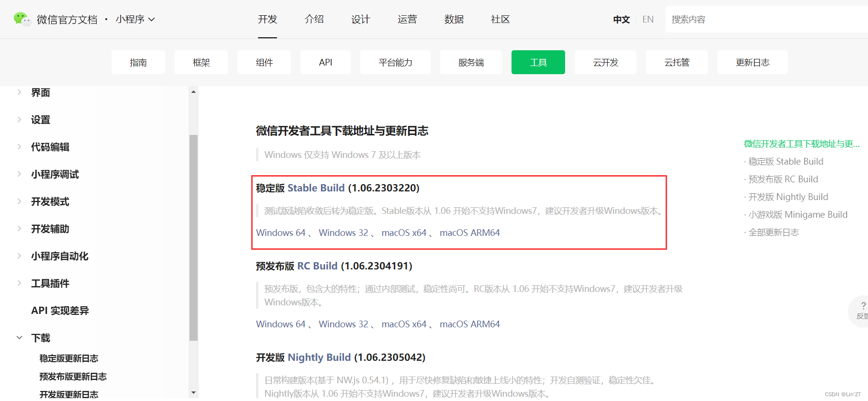Jump to 小游戏版 Minigame Build in outline
868x401 pixels.
pos(798,214)
